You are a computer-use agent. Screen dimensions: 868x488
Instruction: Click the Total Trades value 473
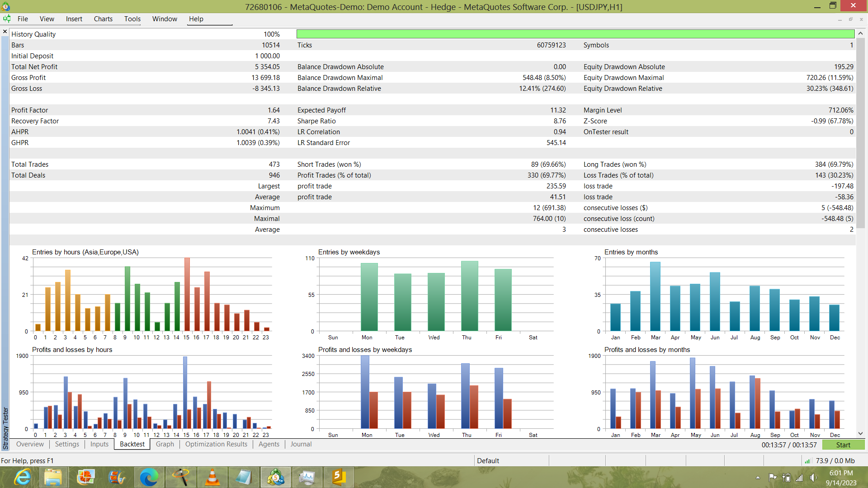point(274,164)
